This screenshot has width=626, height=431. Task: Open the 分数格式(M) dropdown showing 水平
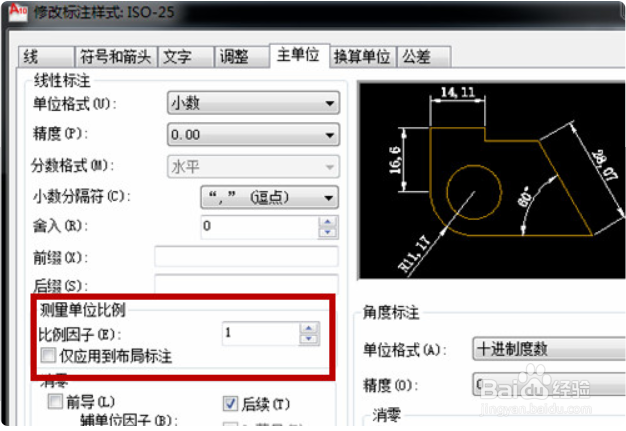pyautogui.click(x=253, y=166)
